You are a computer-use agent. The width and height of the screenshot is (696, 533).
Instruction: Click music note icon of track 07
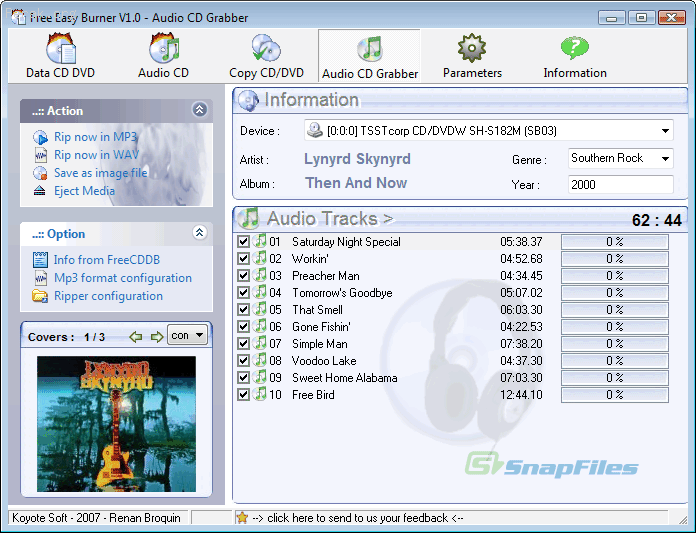[260, 343]
